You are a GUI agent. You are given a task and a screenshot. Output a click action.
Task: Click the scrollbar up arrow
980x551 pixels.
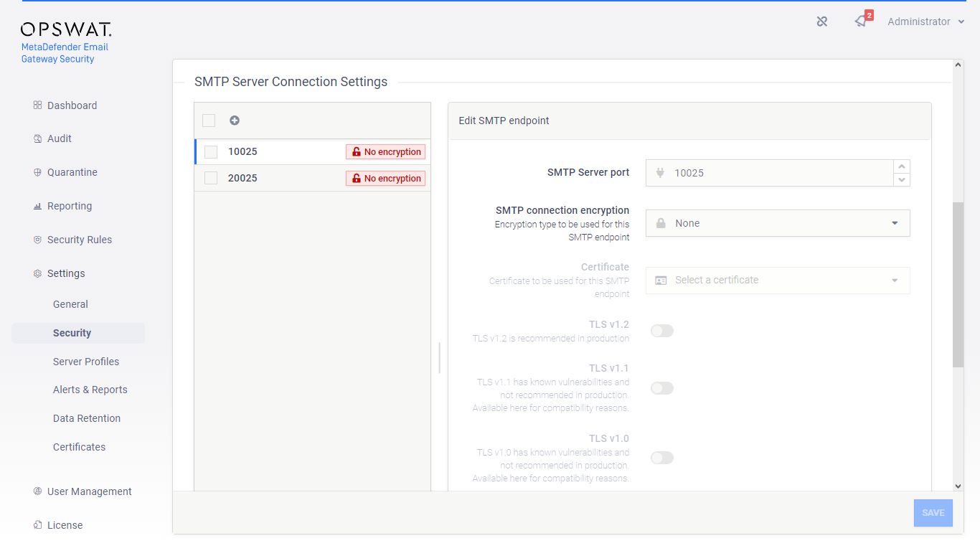958,65
